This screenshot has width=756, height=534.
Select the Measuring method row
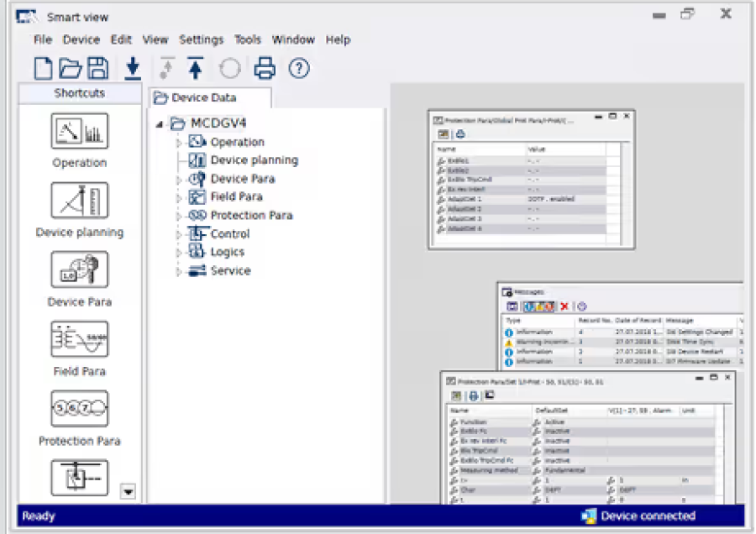(582, 470)
